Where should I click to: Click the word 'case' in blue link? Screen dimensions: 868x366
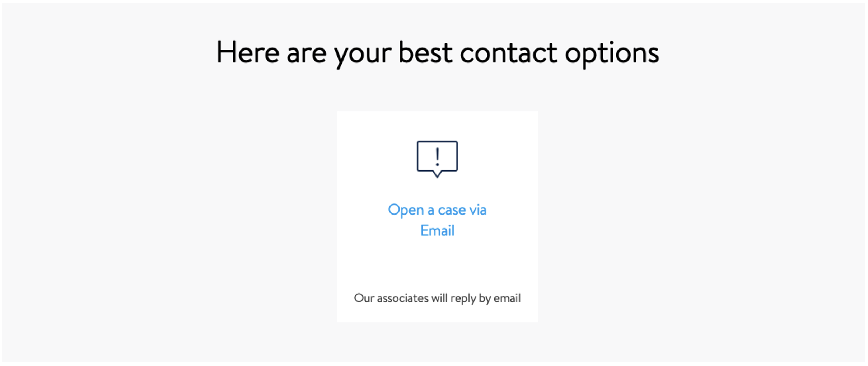[452, 210]
